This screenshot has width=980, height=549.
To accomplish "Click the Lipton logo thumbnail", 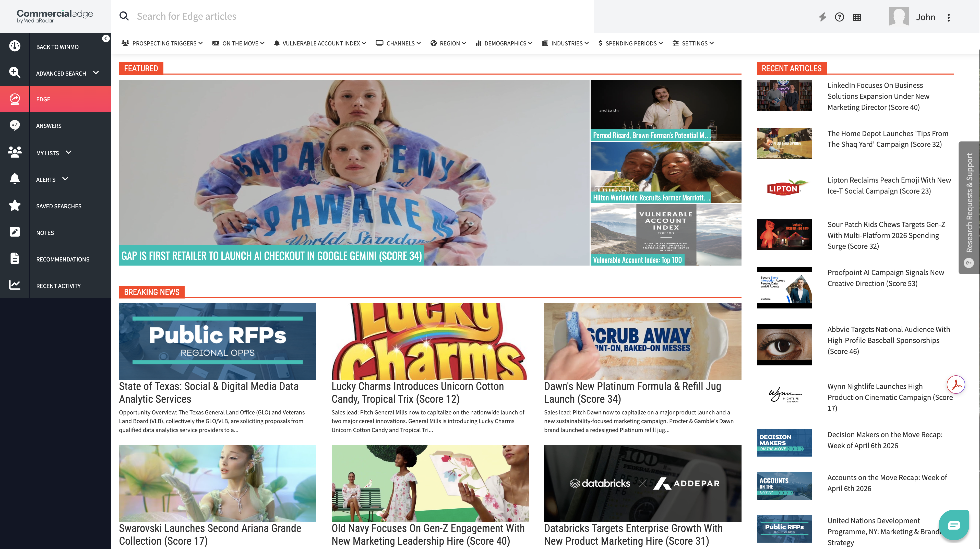I will [x=784, y=188].
